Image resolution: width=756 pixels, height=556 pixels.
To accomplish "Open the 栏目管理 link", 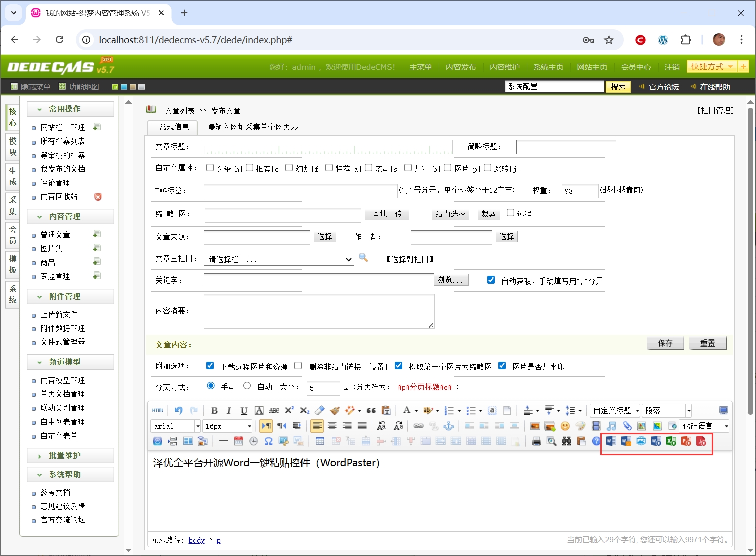I will 716,111.
